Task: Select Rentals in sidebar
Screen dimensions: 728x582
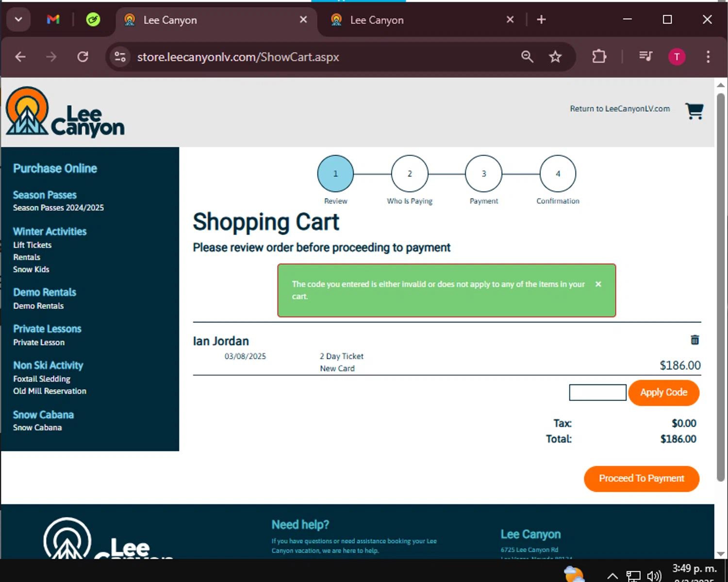Action: click(27, 257)
